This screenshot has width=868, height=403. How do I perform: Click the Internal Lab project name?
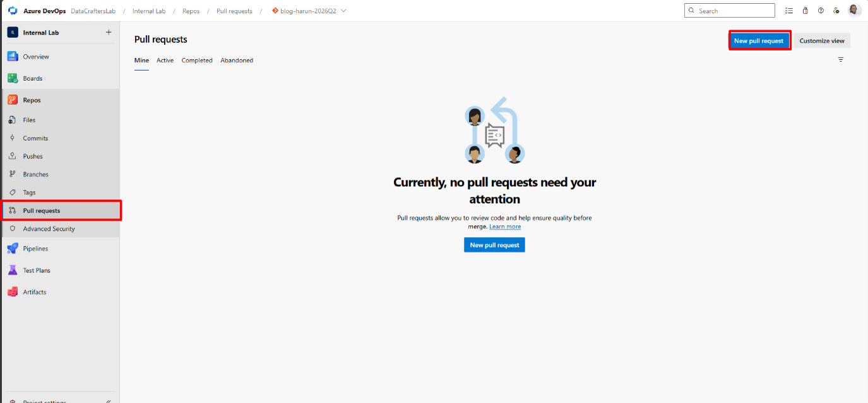(x=41, y=33)
